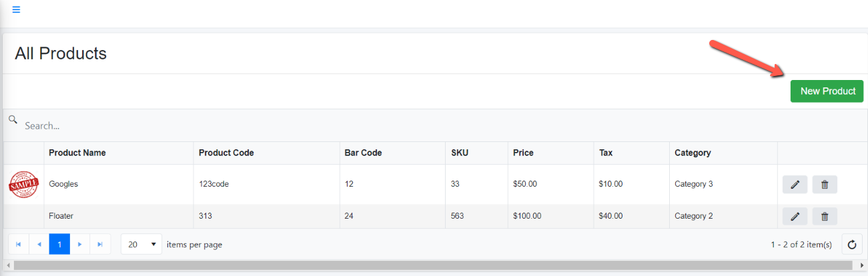Edit the Floater product with pencil icon
868x276 pixels.
(x=795, y=216)
